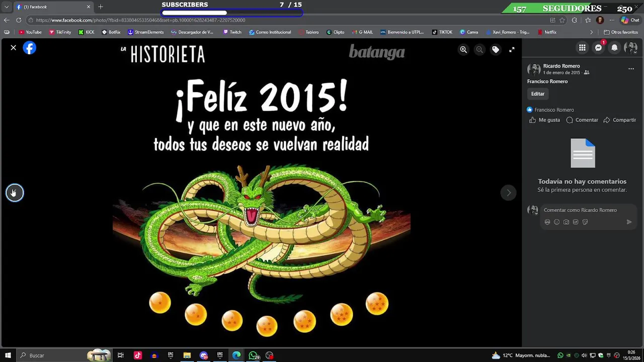Open Task View on the taskbar
The width and height of the screenshot is (644, 362).
click(x=121, y=355)
